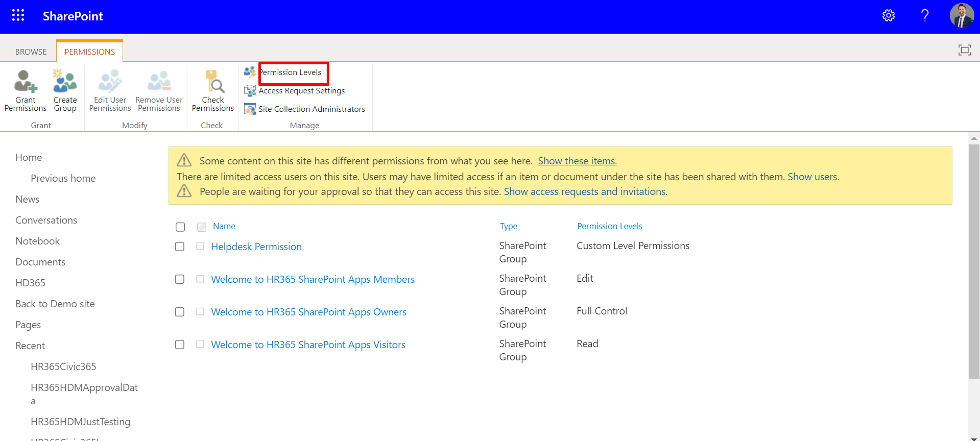Check the Apps Owners row checkbox
Image resolution: width=980 pixels, height=441 pixels.
click(180, 312)
